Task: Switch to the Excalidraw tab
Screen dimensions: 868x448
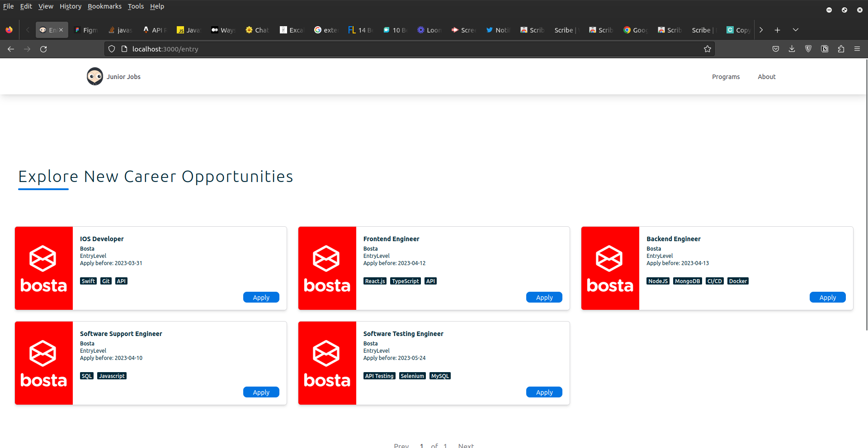Action: [x=292, y=30]
